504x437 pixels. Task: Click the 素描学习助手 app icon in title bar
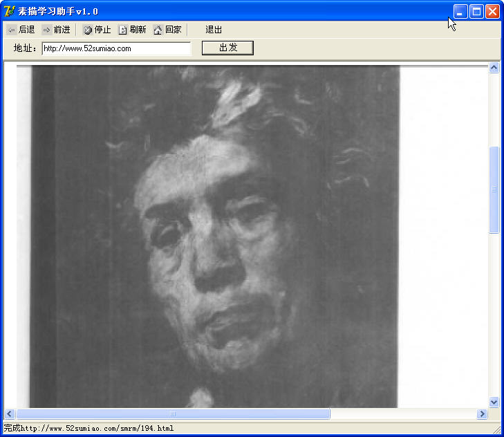(x=9, y=11)
